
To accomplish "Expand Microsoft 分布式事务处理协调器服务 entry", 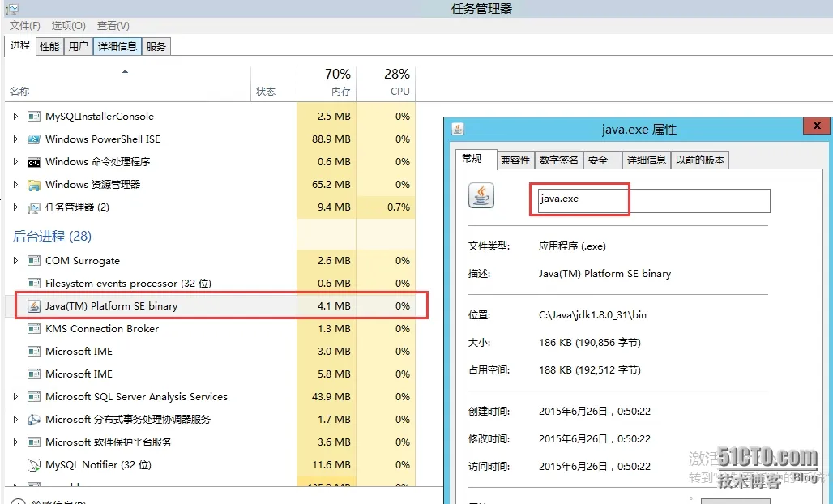I will pos(15,420).
